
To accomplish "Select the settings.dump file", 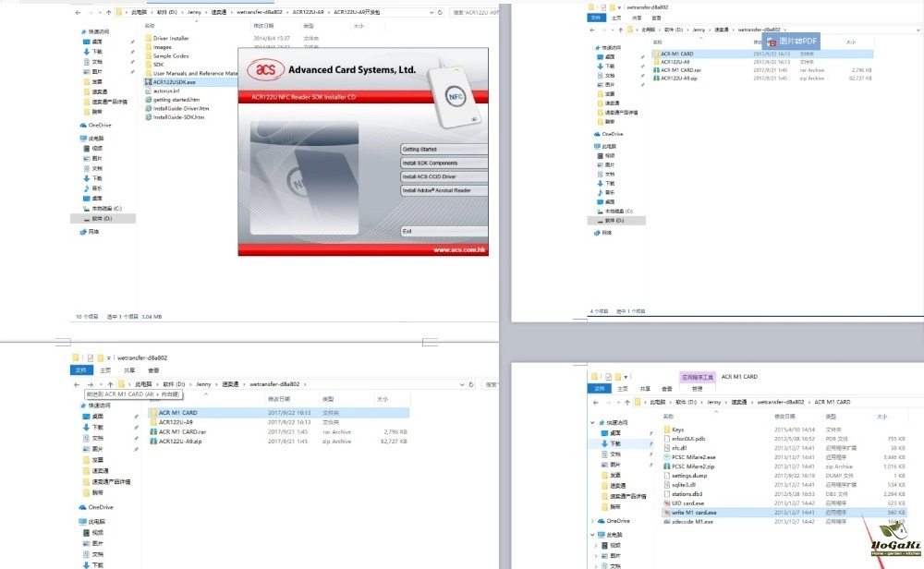I will pyautogui.click(x=689, y=475).
